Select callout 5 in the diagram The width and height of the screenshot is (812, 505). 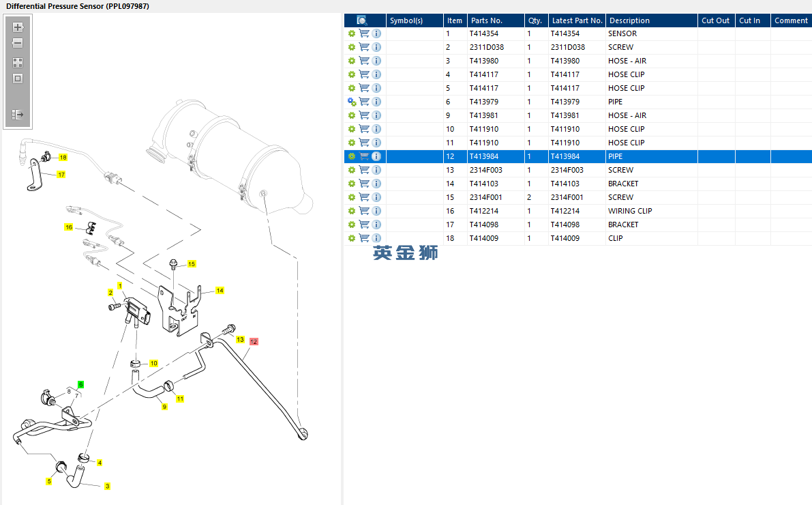[x=49, y=482]
